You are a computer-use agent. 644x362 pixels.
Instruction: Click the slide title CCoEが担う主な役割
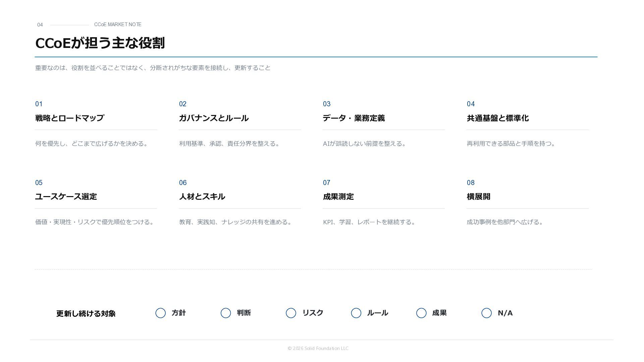coord(100,43)
